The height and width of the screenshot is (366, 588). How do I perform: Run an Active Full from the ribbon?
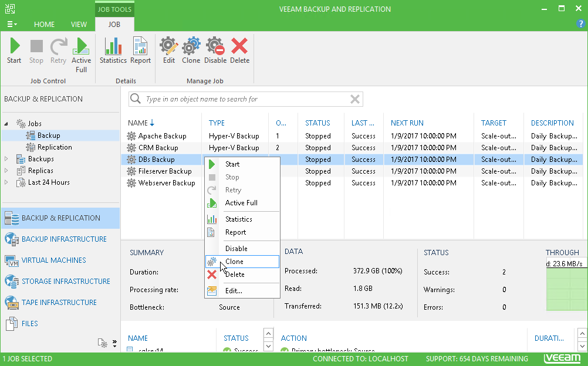click(x=81, y=55)
